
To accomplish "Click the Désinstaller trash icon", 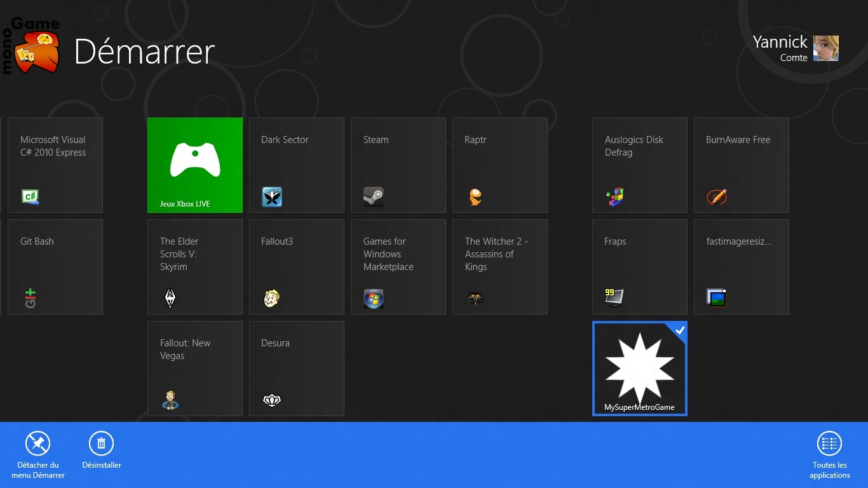I will coord(101,444).
